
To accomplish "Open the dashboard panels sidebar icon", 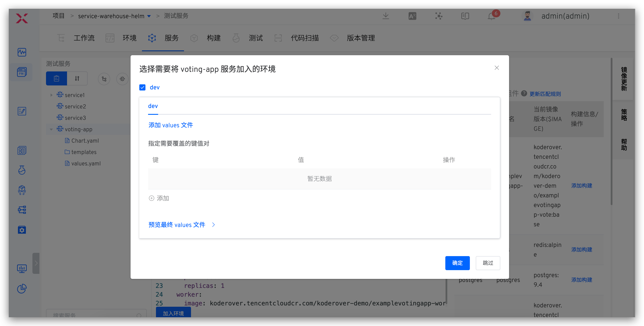I will [22, 151].
